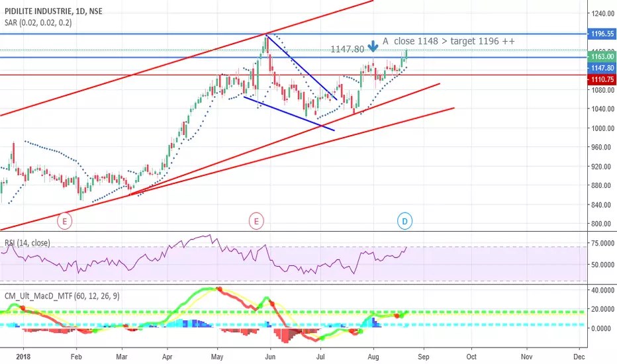Click the 800.00 price axis value
The image size is (617, 364).
pyautogui.click(x=602, y=224)
